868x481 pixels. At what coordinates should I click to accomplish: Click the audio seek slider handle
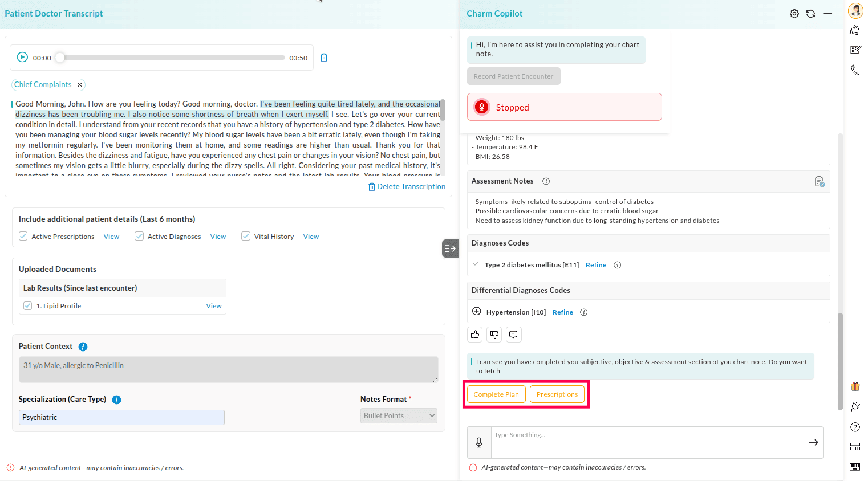[60, 58]
